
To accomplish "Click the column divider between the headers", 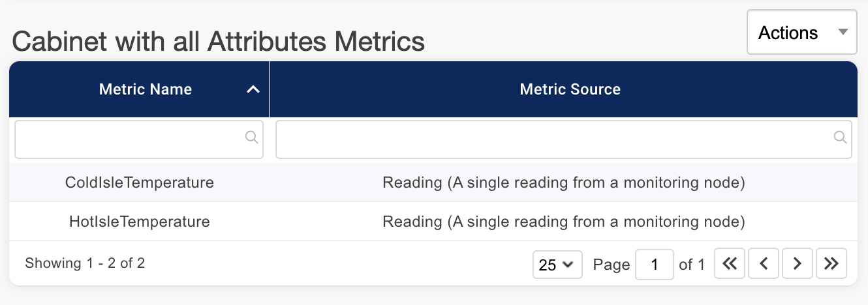I will [x=270, y=89].
